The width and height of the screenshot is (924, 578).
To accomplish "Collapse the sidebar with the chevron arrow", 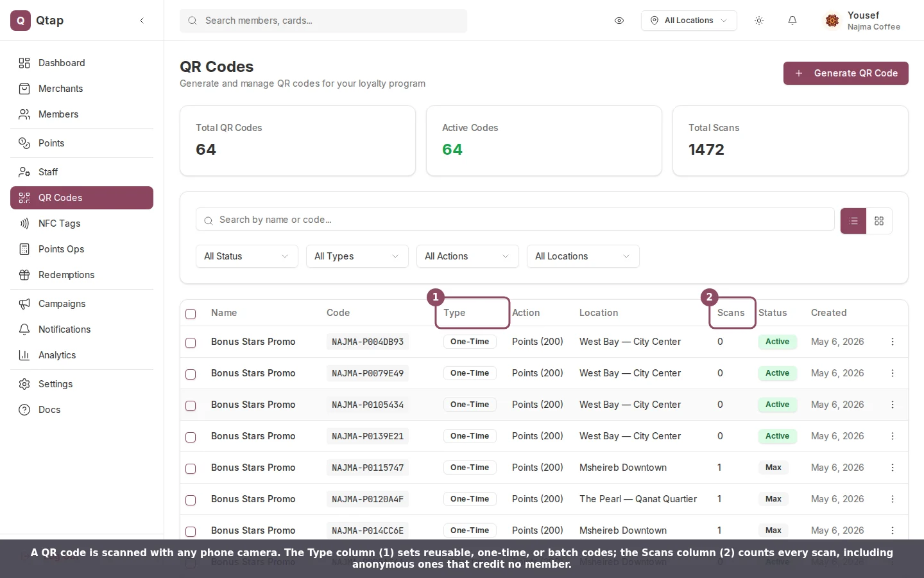I will click(x=142, y=21).
